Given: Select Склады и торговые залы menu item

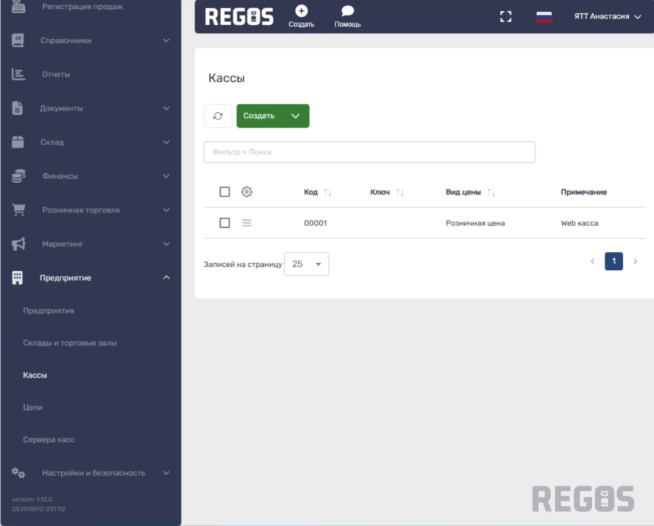Looking at the screenshot, I should click(69, 343).
